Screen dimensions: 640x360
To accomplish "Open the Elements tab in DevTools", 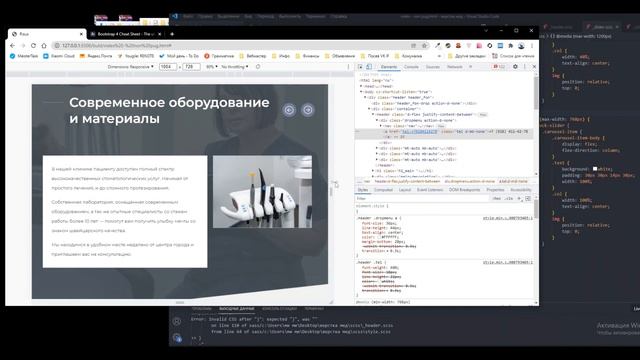I will (389, 67).
